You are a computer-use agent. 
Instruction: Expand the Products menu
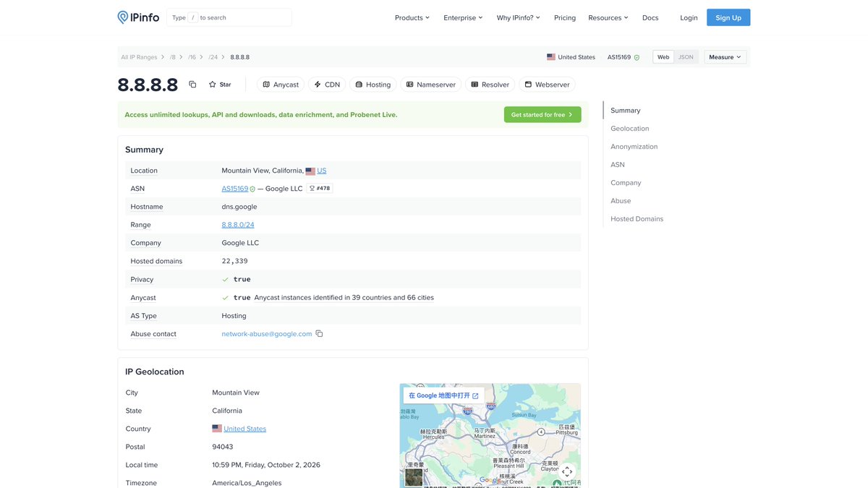tap(412, 17)
